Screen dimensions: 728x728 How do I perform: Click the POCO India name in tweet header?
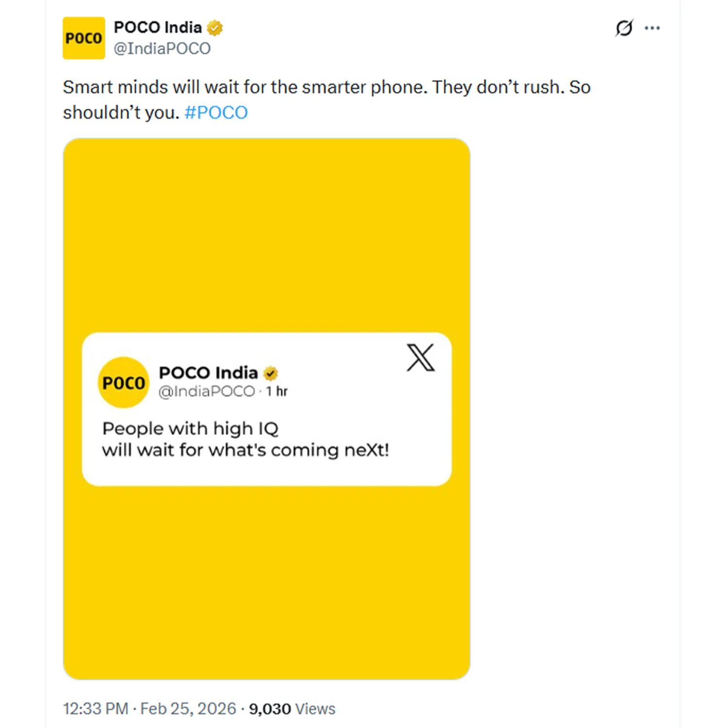click(x=158, y=27)
